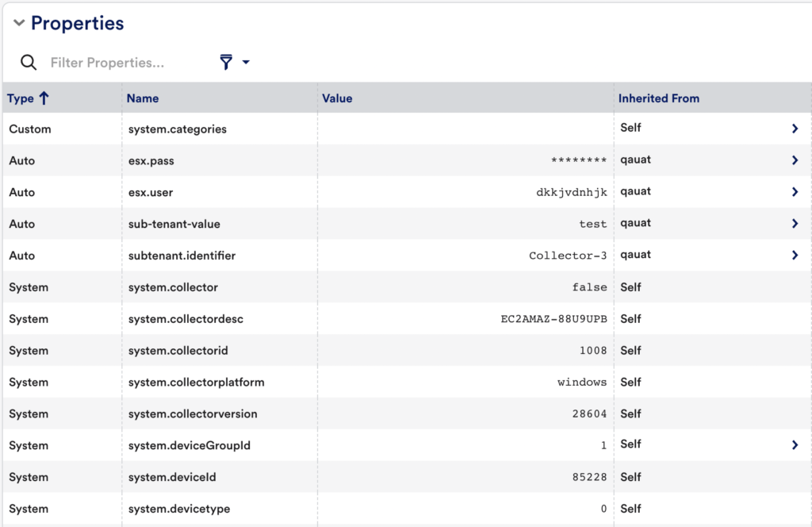This screenshot has height=527, width=812.
Task: Sort by the Type column header
Action: [20, 98]
